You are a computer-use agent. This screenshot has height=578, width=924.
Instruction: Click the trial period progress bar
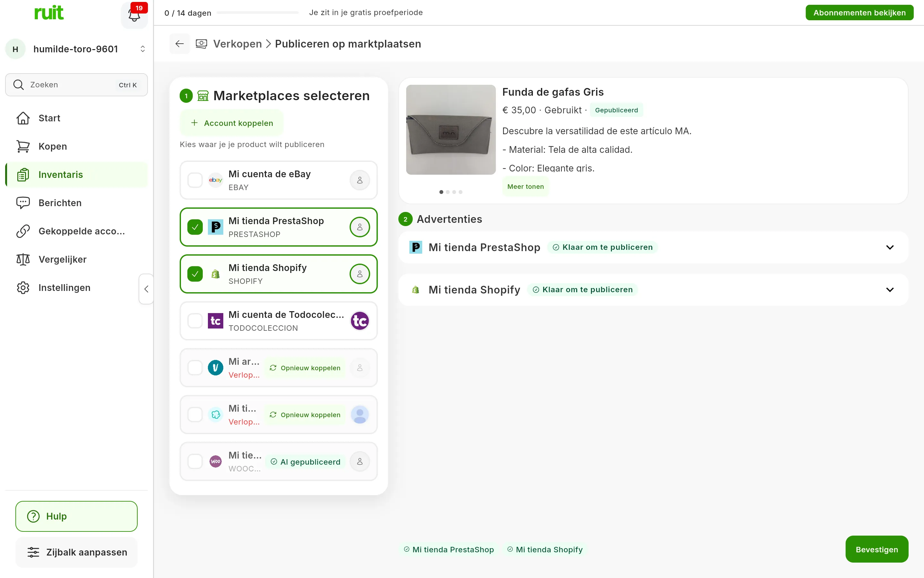258,13
